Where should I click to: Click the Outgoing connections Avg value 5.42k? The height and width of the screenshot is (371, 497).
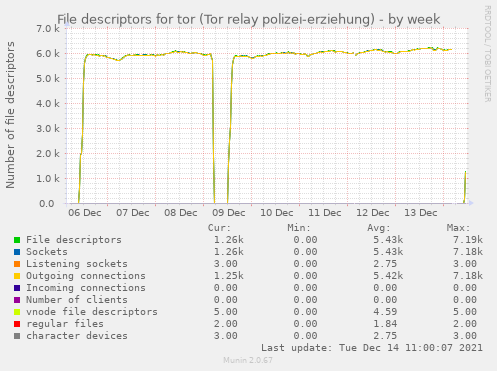(x=388, y=276)
